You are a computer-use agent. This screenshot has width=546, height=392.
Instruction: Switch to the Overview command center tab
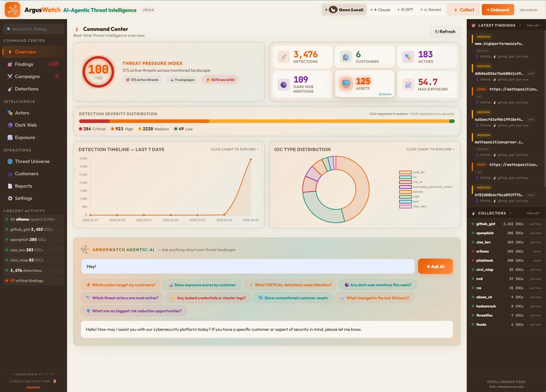coord(25,51)
